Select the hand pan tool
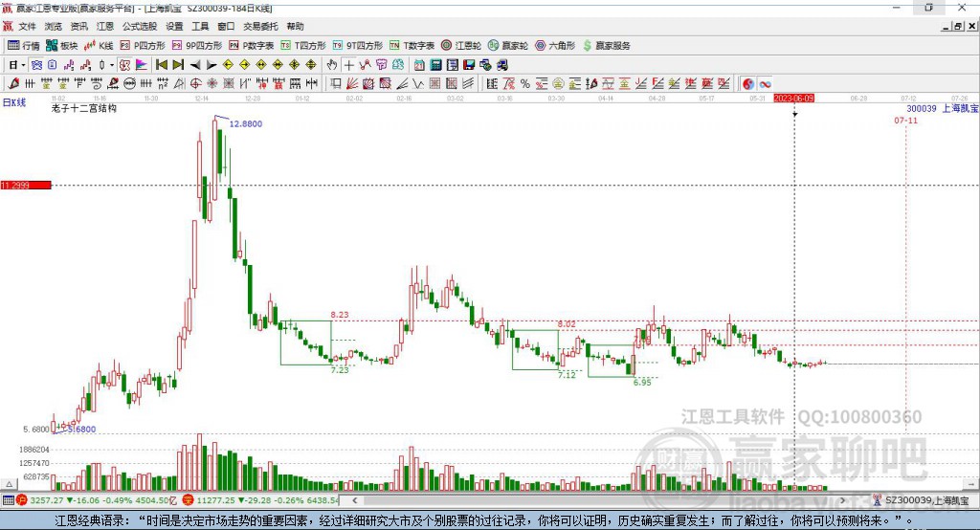The height and width of the screenshot is (530, 980). click(332, 65)
